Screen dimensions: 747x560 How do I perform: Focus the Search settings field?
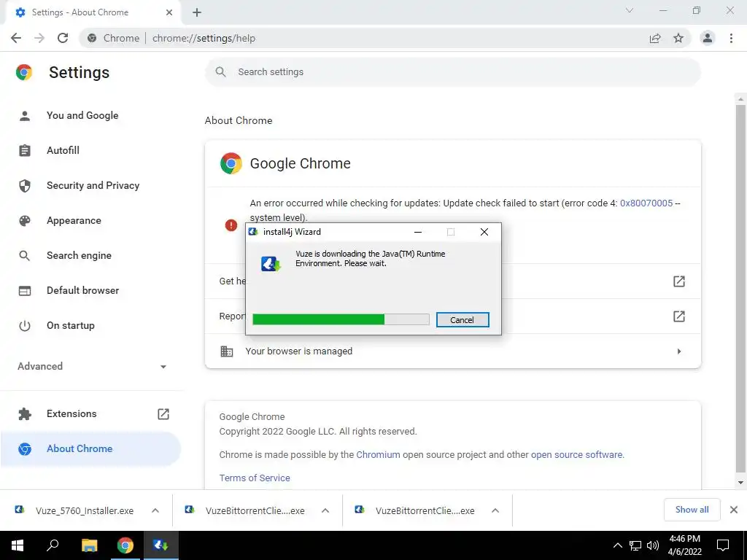[452, 72]
